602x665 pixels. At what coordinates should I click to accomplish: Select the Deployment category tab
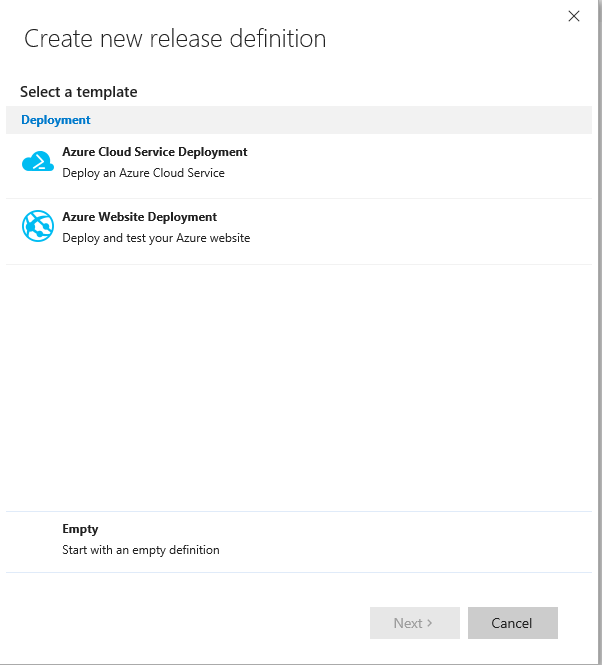(56, 120)
